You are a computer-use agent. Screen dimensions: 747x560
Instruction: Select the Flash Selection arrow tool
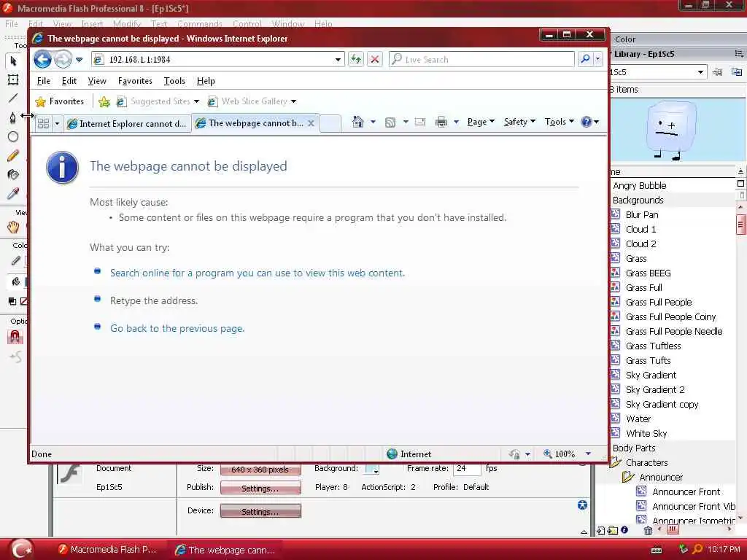coord(13,61)
